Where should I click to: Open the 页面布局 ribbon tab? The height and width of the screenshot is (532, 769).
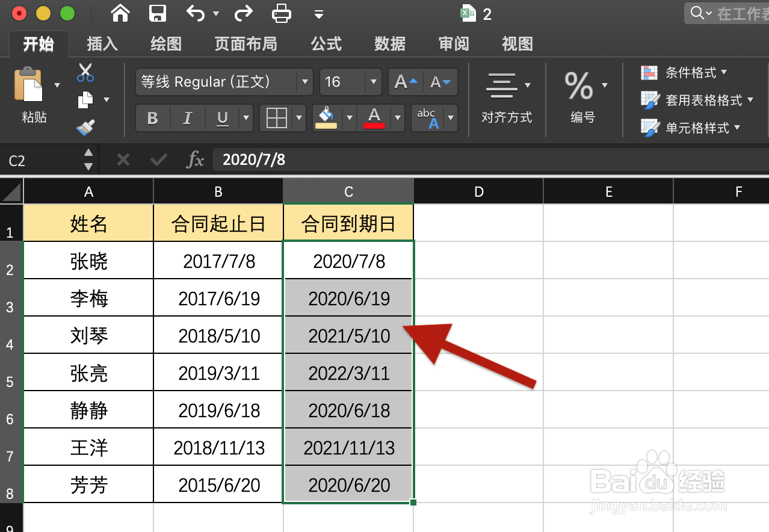click(246, 44)
